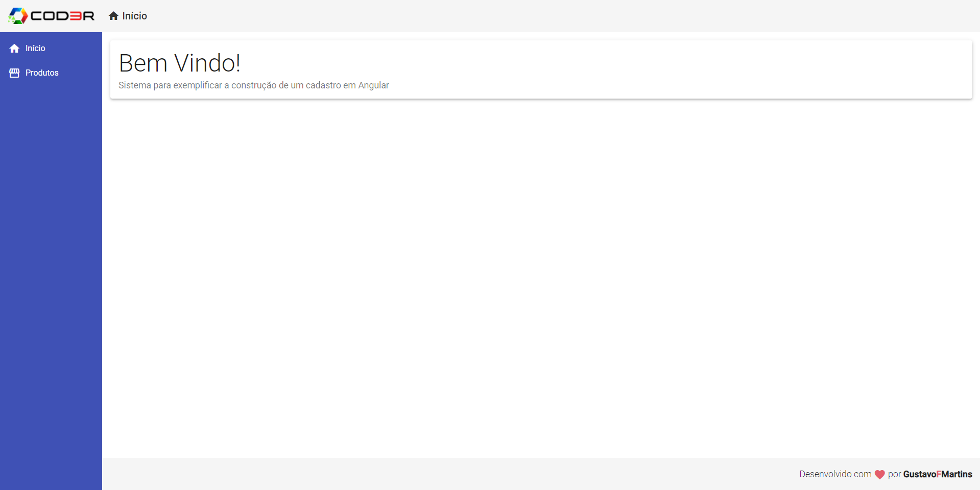Click the heart icon in the footer
Viewport: 980px width, 490px height.
[x=879, y=474]
